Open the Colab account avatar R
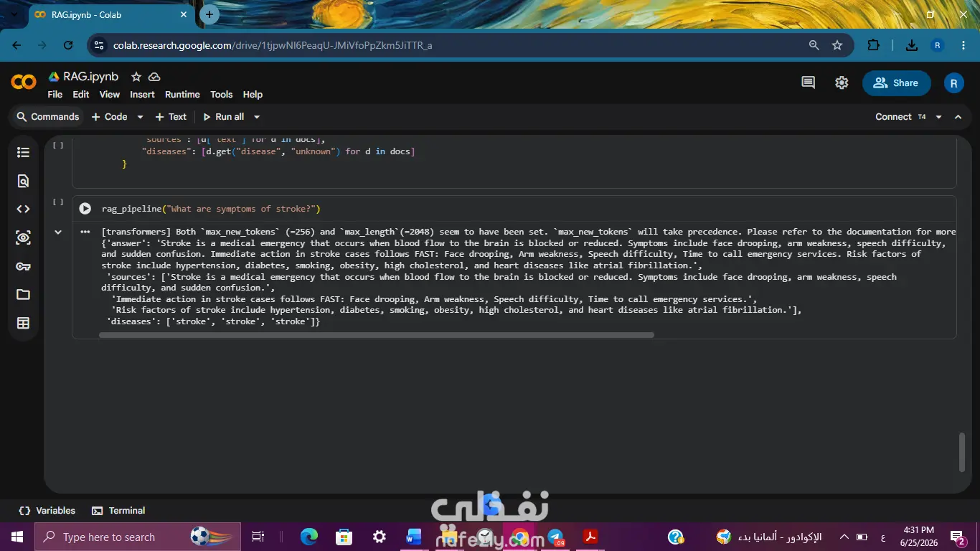 (x=953, y=83)
